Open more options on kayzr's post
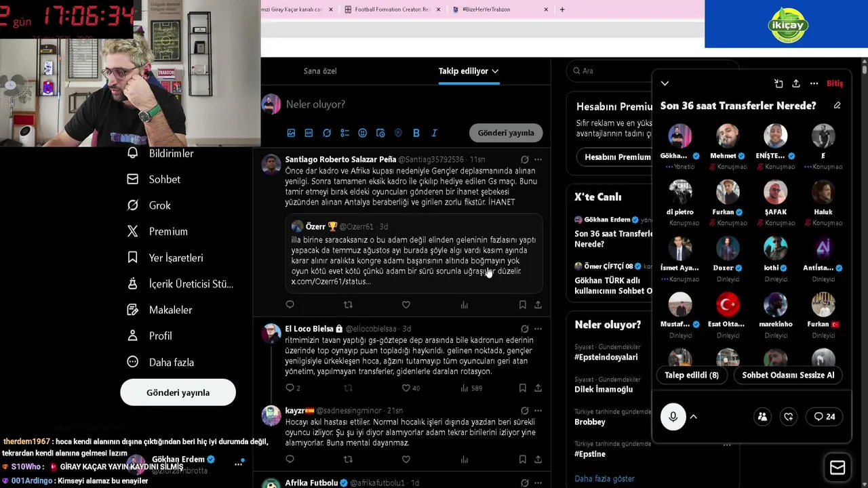 click(538, 411)
